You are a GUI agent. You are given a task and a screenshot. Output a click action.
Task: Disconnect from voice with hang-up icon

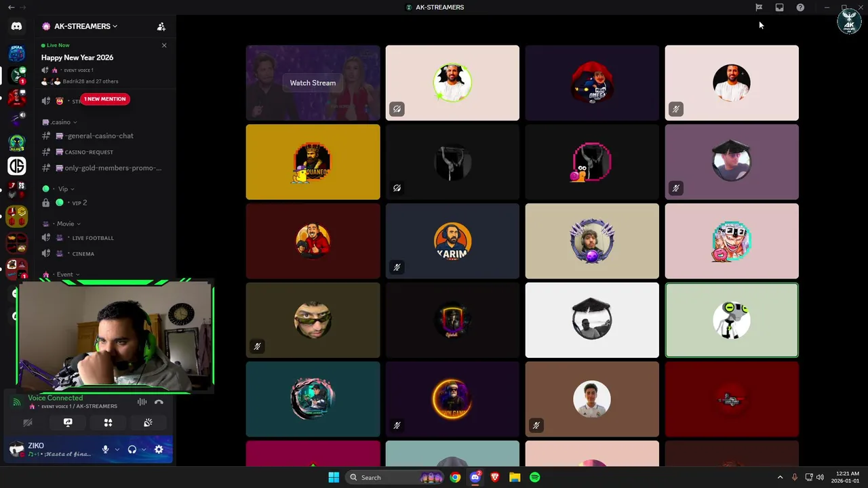point(159,402)
